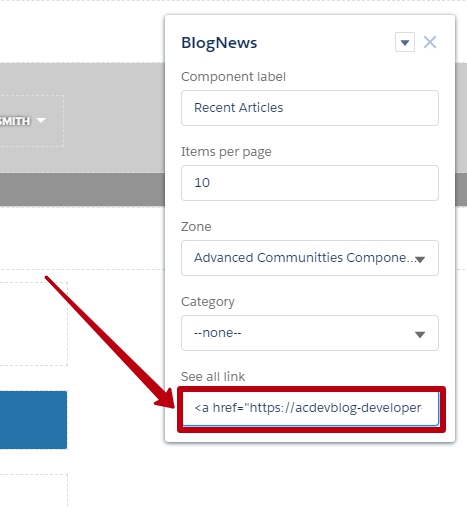Open the BlogNews panel options dropdown
467x508 pixels.
pos(405,42)
